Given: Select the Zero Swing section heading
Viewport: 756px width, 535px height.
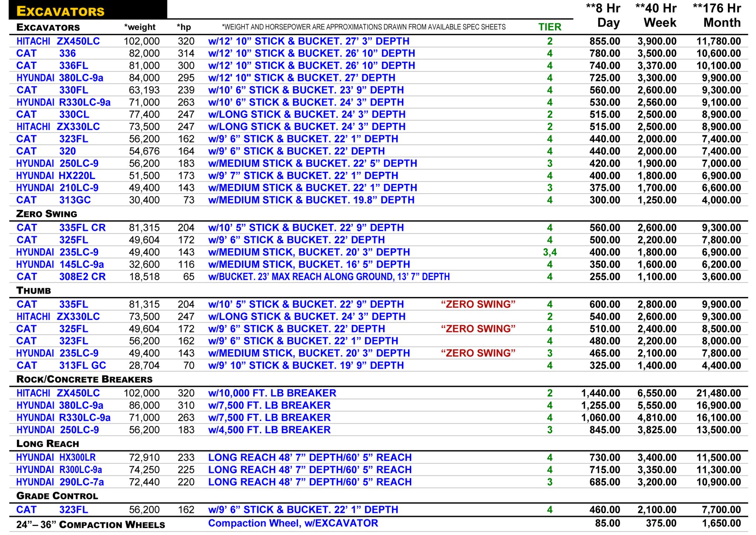Looking at the screenshot, I should coord(47,214).
